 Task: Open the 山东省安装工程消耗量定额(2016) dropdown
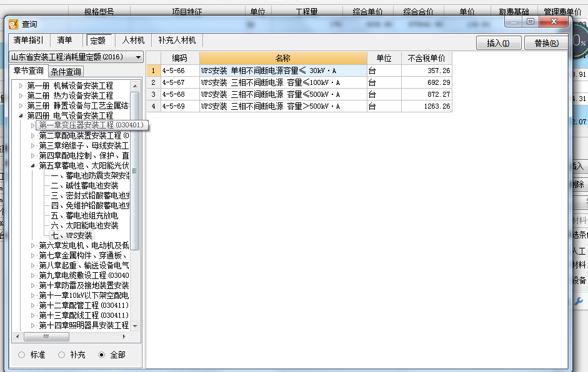tap(138, 57)
